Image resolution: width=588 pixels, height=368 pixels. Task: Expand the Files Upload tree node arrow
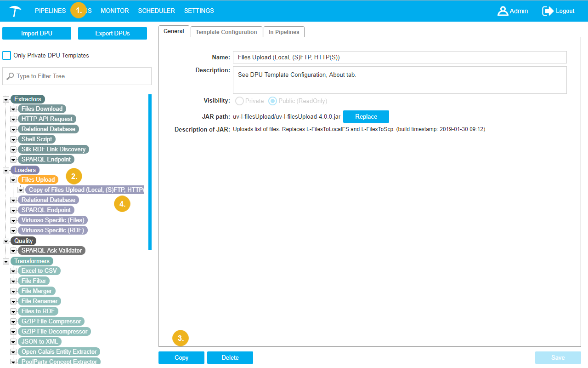pos(14,180)
